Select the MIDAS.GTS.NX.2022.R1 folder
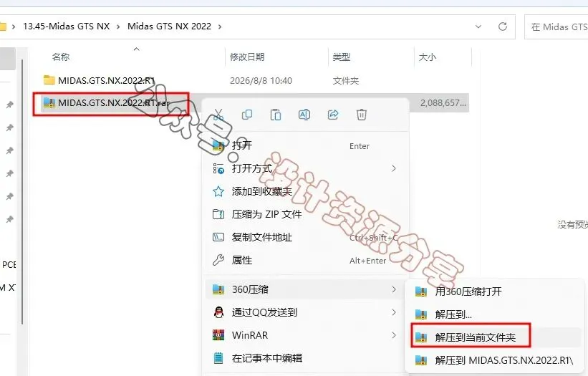Screen dimensions: 588x376 point(107,80)
